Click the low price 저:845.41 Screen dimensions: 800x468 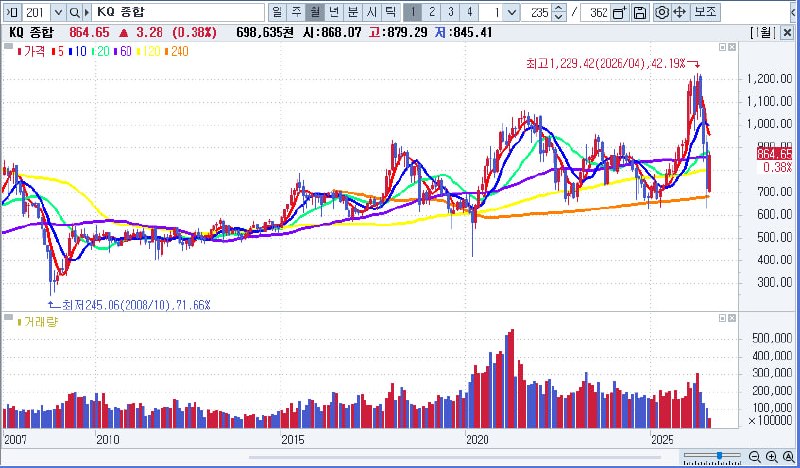point(464,33)
